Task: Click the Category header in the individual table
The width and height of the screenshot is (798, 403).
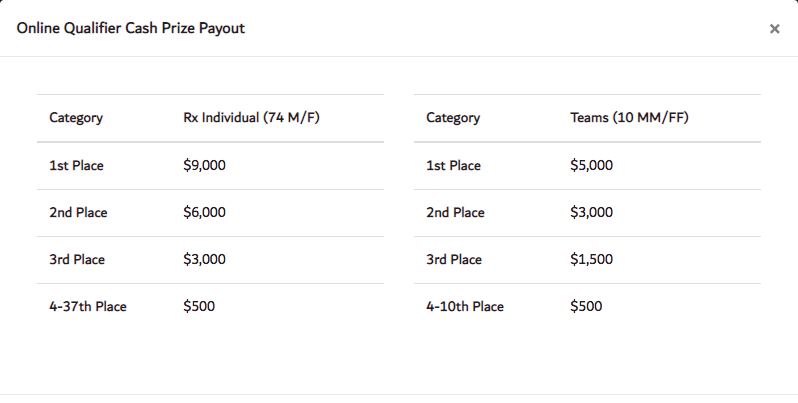Action: coord(76,118)
